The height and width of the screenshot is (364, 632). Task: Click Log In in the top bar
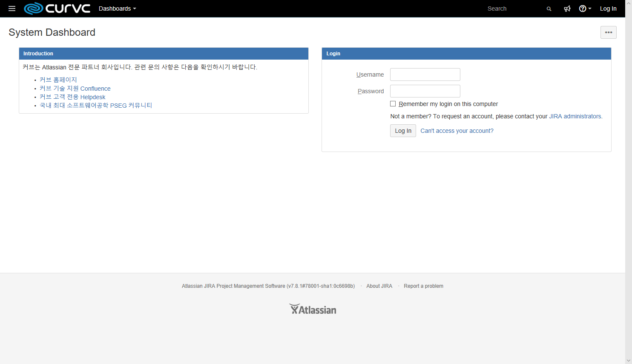pos(608,9)
